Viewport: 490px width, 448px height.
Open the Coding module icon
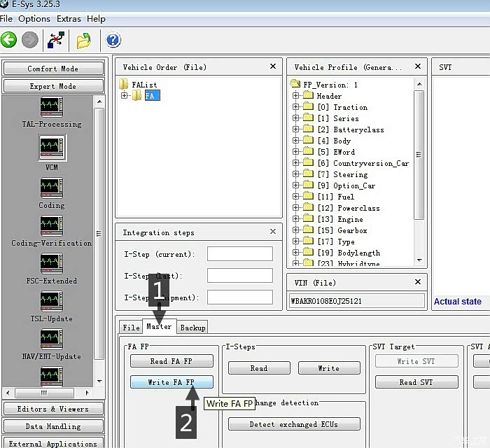(x=52, y=188)
